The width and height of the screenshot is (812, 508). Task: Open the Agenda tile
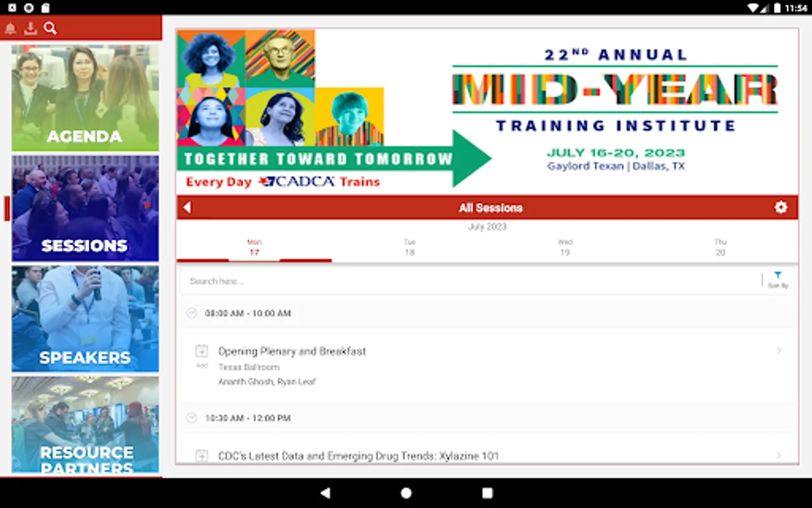85,98
